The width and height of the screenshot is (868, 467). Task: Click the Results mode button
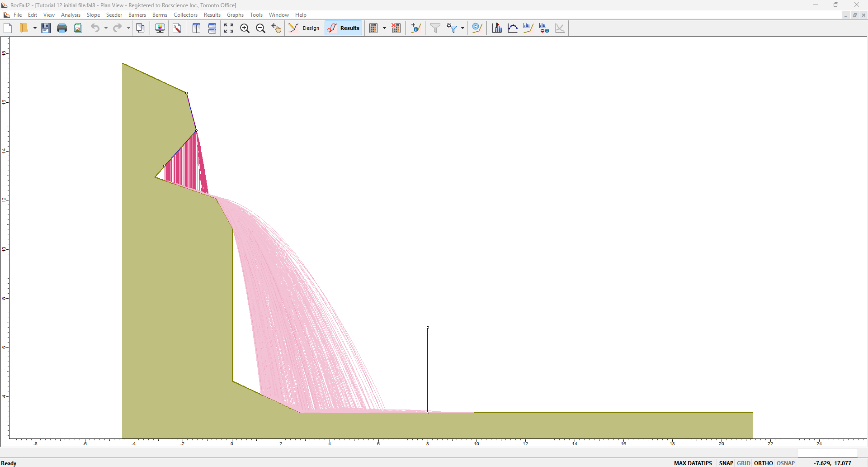(344, 28)
